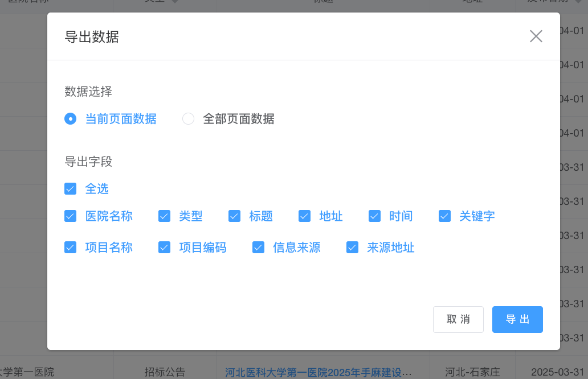Uncheck the 信息来源 checkbox

pyautogui.click(x=259, y=248)
